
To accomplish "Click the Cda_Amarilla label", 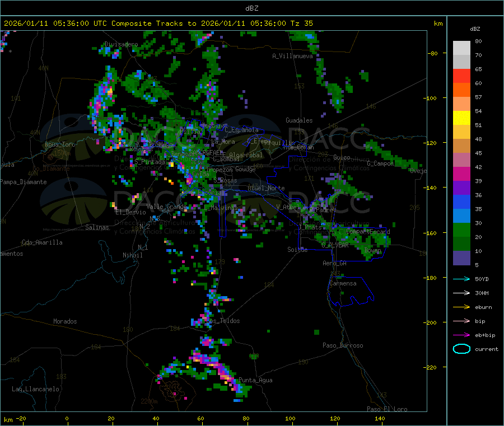I will (x=42, y=242).
